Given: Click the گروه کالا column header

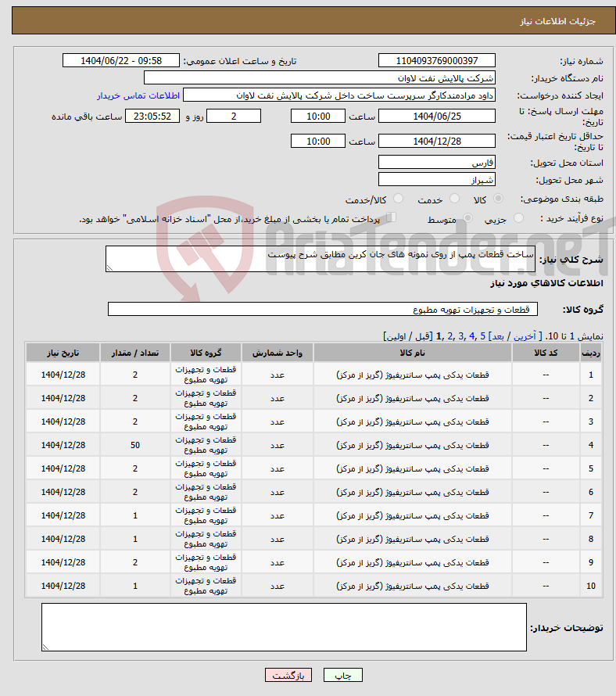Looking at the screenshot, I should click(x=206, y=353).
